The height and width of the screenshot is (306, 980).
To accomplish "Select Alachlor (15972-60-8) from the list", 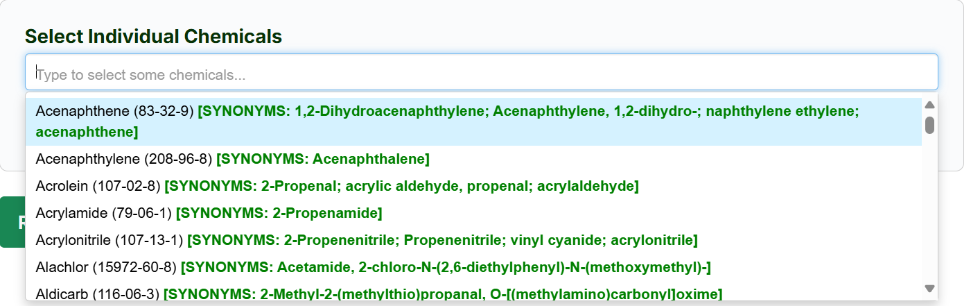I will [106, 267].
